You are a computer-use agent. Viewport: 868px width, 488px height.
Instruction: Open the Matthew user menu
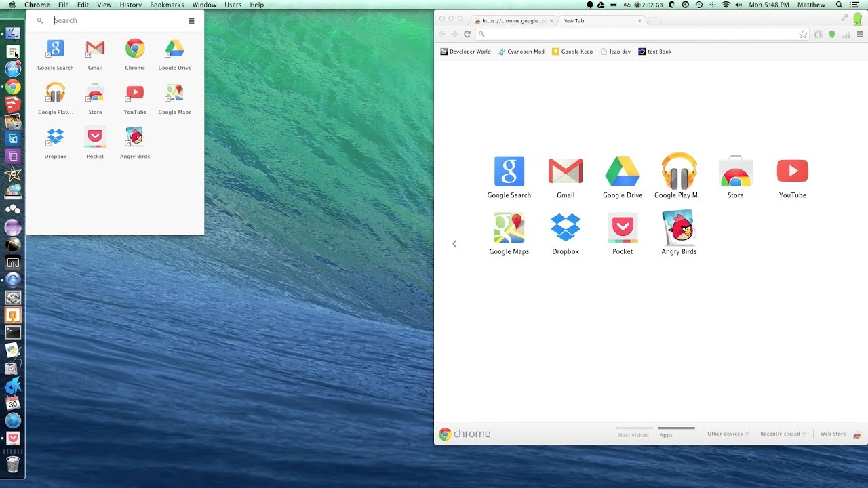point(811,5)
